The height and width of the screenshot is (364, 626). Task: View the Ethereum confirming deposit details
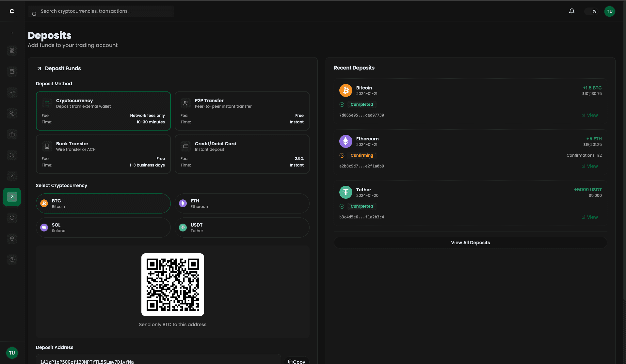click(x=589, y=166)
